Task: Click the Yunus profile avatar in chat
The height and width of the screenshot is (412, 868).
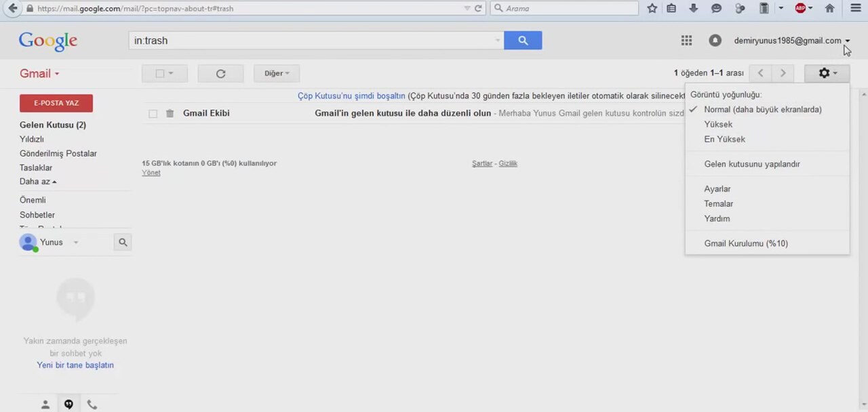Action: click(28, 242)
